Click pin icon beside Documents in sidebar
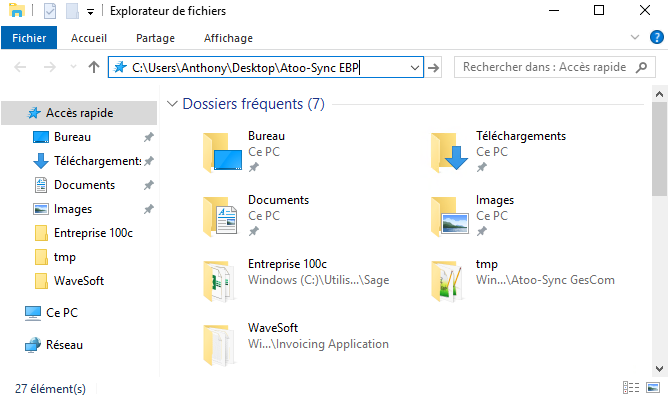The height and width of the screenshot is (397, 669). click(x=148, y=185)
